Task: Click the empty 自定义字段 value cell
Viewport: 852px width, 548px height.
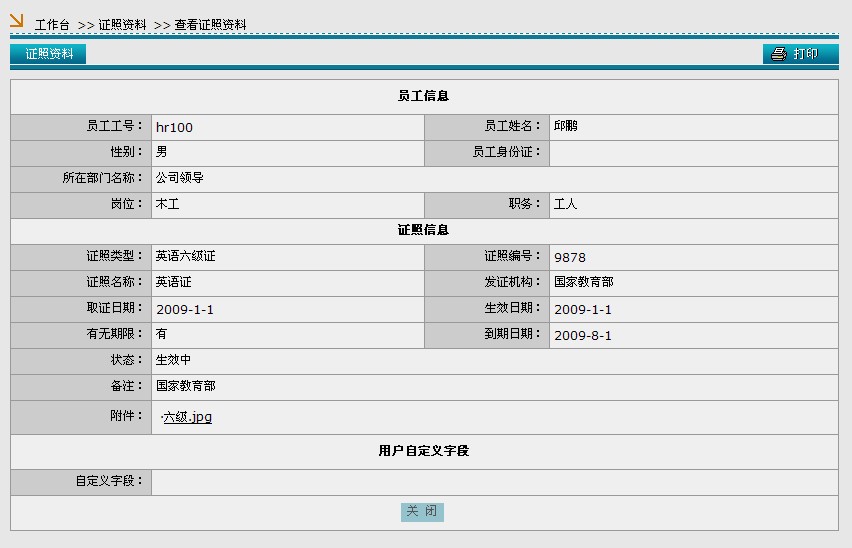Action: pos(494,482)
